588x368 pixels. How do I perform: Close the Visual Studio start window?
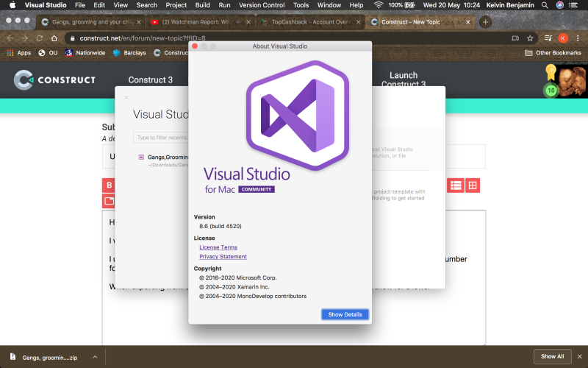pos(126,98)
